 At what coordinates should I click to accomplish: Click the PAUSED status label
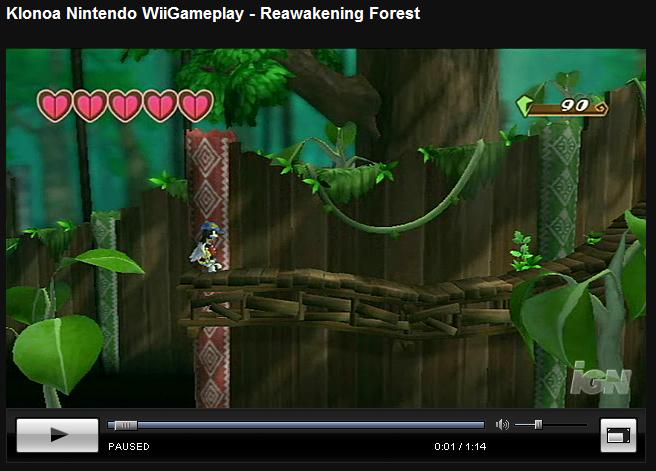[x=129, y=447]
